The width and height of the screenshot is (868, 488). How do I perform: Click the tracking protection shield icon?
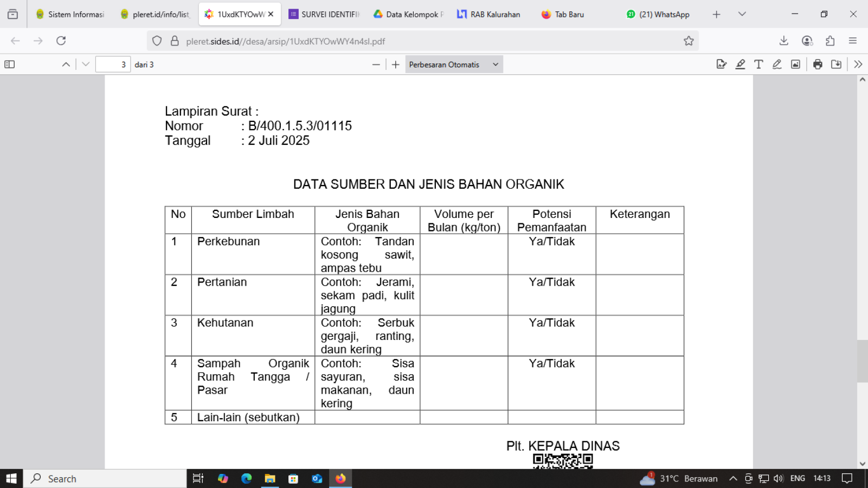click(x=157, y=41)
